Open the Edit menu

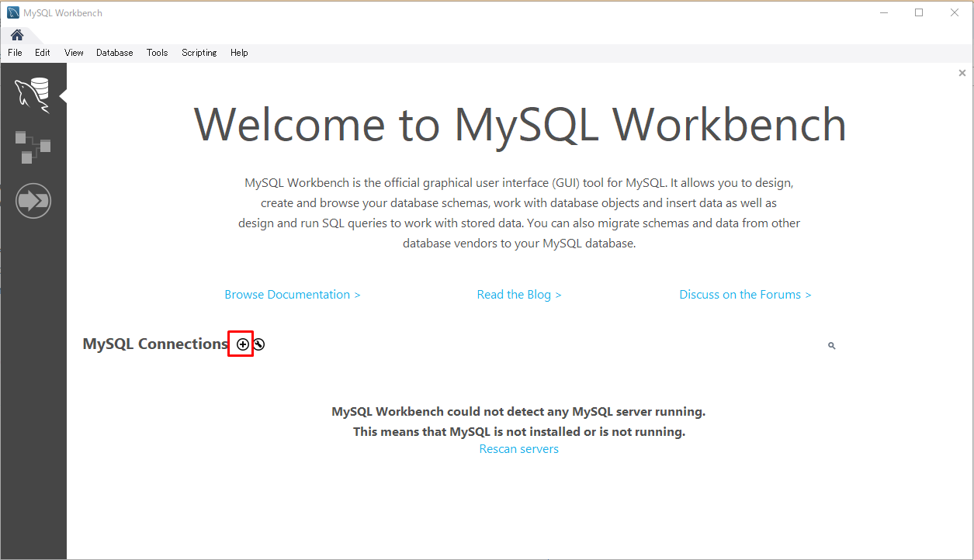(43, 53)
